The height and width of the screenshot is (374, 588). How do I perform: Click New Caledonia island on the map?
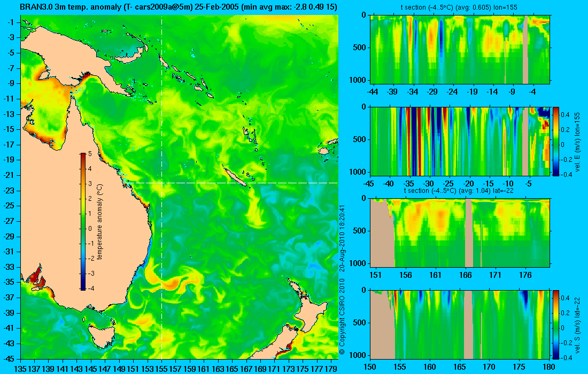[x=235, y=177]
